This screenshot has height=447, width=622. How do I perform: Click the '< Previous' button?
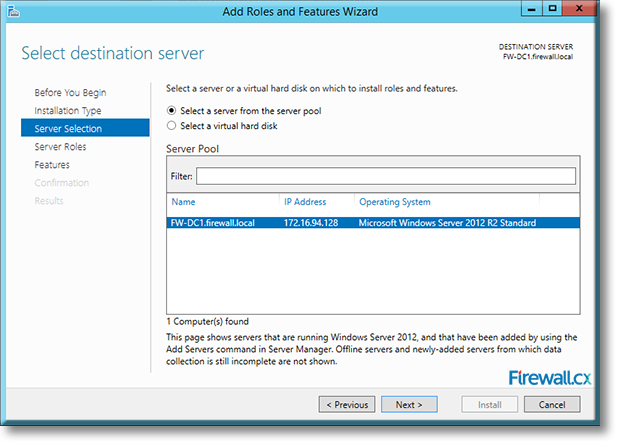pyautogui.click(x=347, y=405)
